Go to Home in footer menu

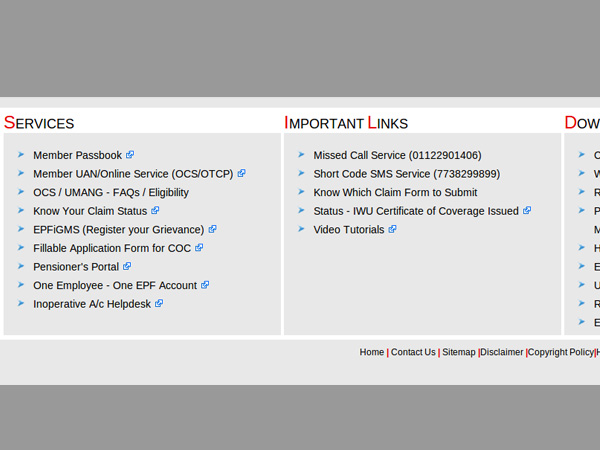pyautogui.click(x=371, y=352)
